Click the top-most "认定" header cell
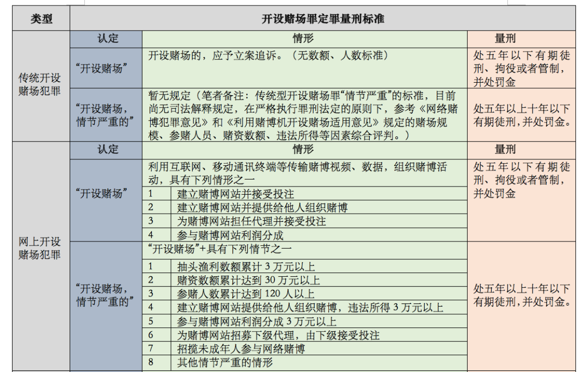The width and height of the screenshot is (588, 372). pos(107,39)
